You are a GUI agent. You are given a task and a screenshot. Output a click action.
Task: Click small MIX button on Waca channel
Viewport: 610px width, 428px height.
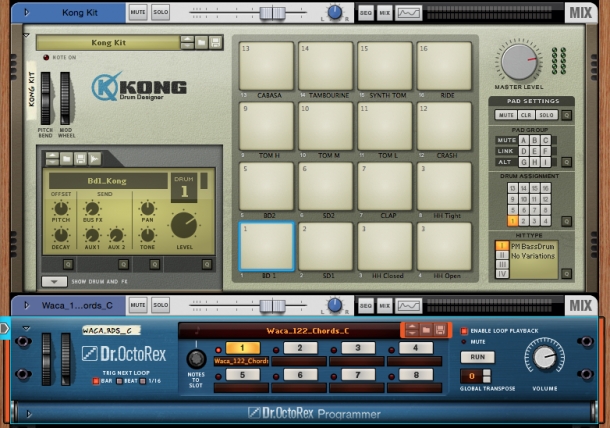(384, 306)
